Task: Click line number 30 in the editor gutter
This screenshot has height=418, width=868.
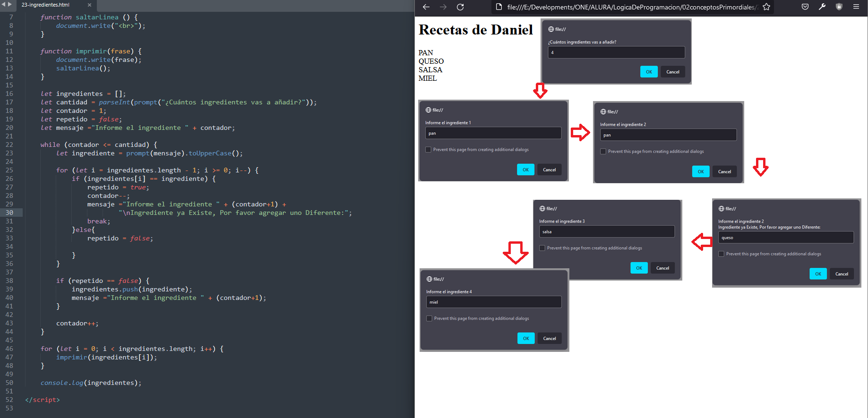Action: (9, 213)
